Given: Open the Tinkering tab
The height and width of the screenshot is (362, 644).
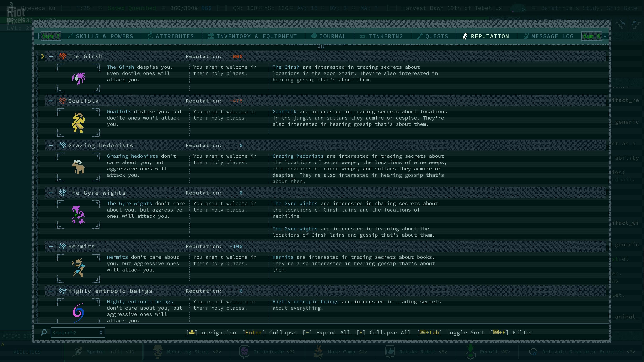Looking at the screenshot, I should point(382,36).
